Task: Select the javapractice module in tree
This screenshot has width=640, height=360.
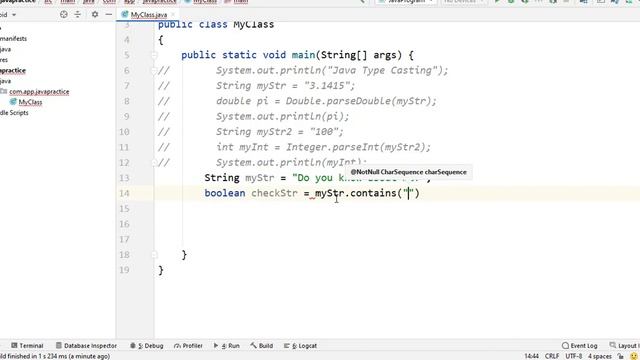Action: point(13,70)
